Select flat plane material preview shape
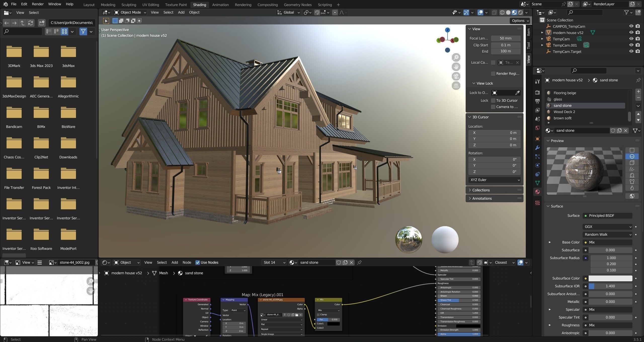The image size is (644, 342). coord(632,150)
